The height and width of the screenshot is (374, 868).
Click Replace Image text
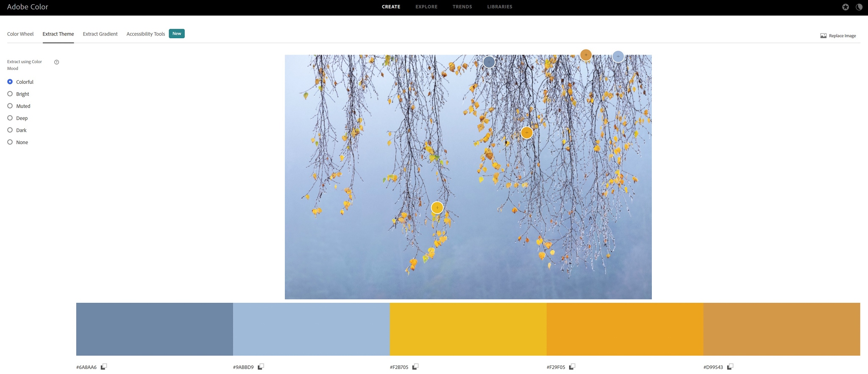pyautogui.click(x=842, y=36)
